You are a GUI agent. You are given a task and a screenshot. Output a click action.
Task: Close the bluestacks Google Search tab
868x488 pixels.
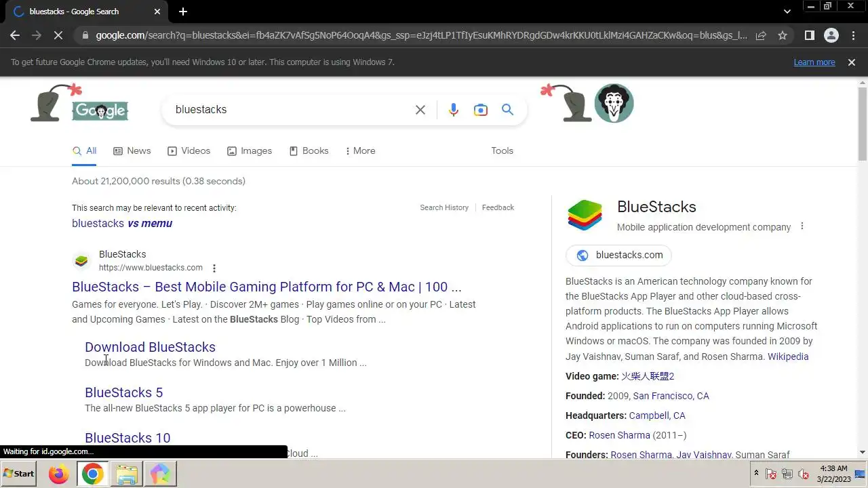pyautogui.click(x=157, y=12)
